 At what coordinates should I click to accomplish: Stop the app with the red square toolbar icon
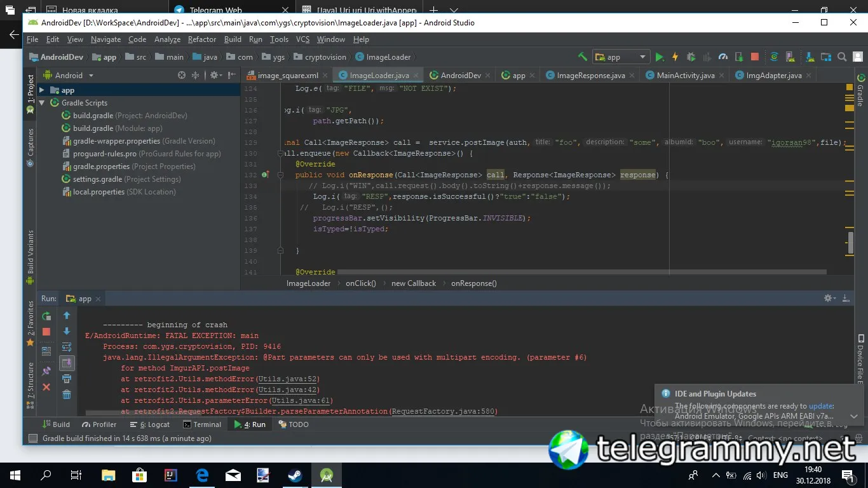[754, 57]
